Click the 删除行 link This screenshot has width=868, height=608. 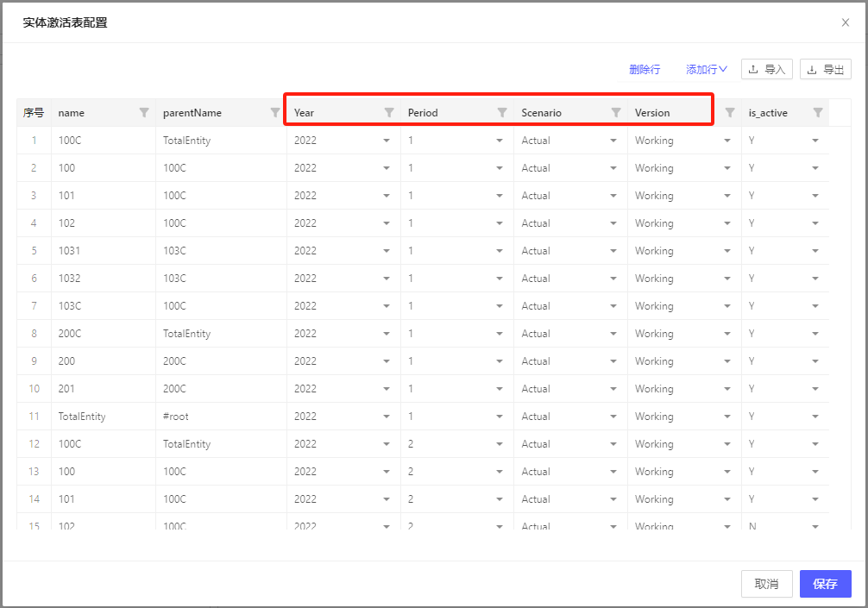click(645, 69)
